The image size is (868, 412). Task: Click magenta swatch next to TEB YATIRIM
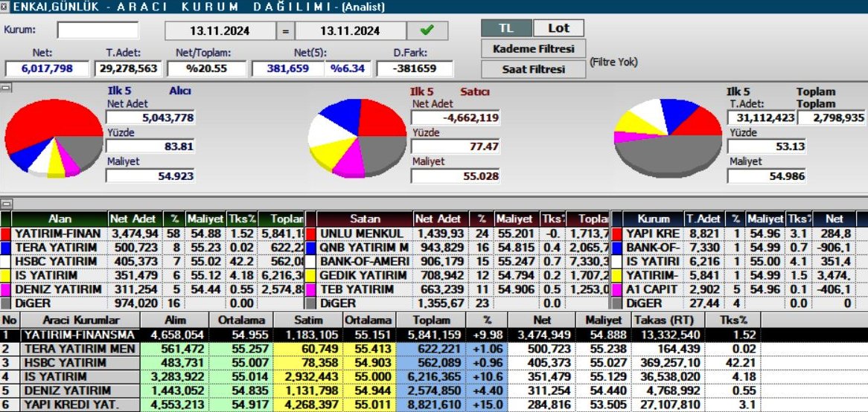coord(311,289)
